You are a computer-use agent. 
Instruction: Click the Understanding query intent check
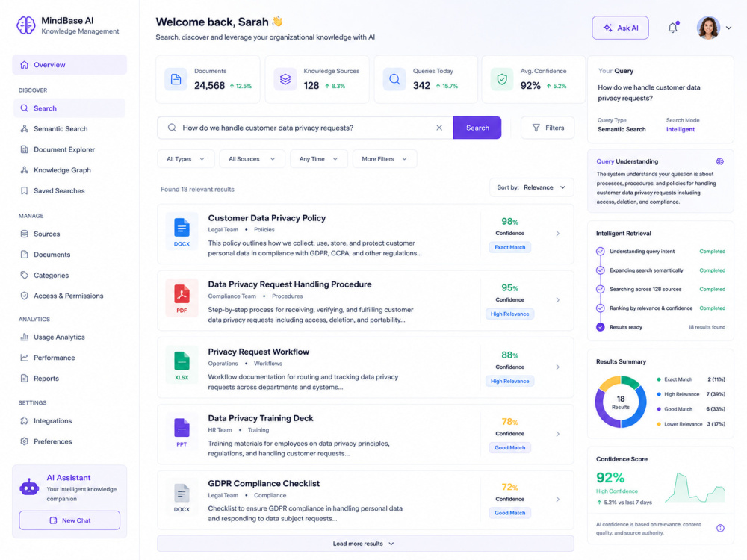[x=601, y=251]
